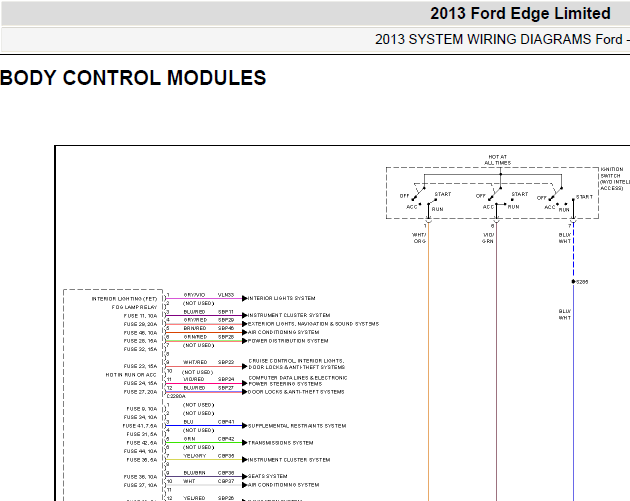
Task: Click 'INSTRUMENT CLUSTER SYSTEM' on the SBP11 wire
Action: point(289,315)
